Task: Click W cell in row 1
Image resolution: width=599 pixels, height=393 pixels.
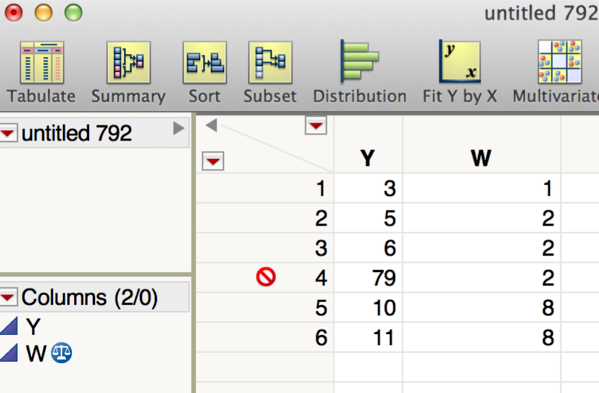Action: (481, 188)
